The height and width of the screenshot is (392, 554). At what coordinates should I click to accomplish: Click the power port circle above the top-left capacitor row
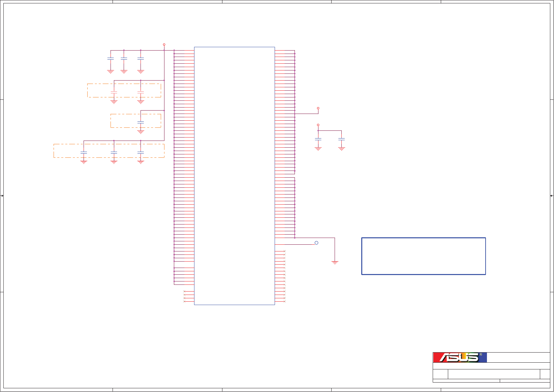[164, 44]
